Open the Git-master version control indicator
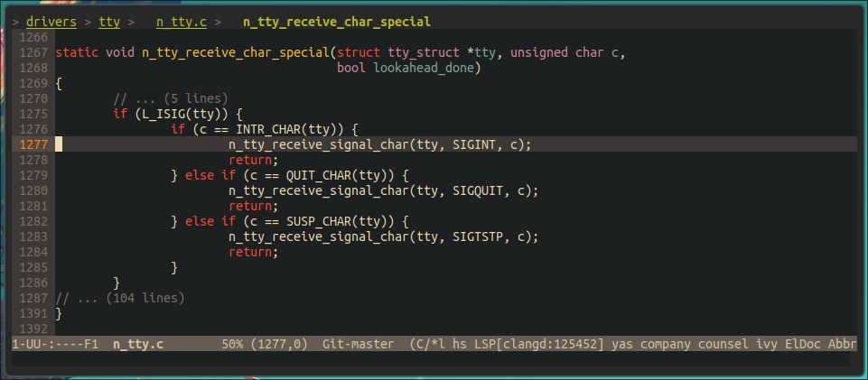868x380 pixels. tap(358, 344)
